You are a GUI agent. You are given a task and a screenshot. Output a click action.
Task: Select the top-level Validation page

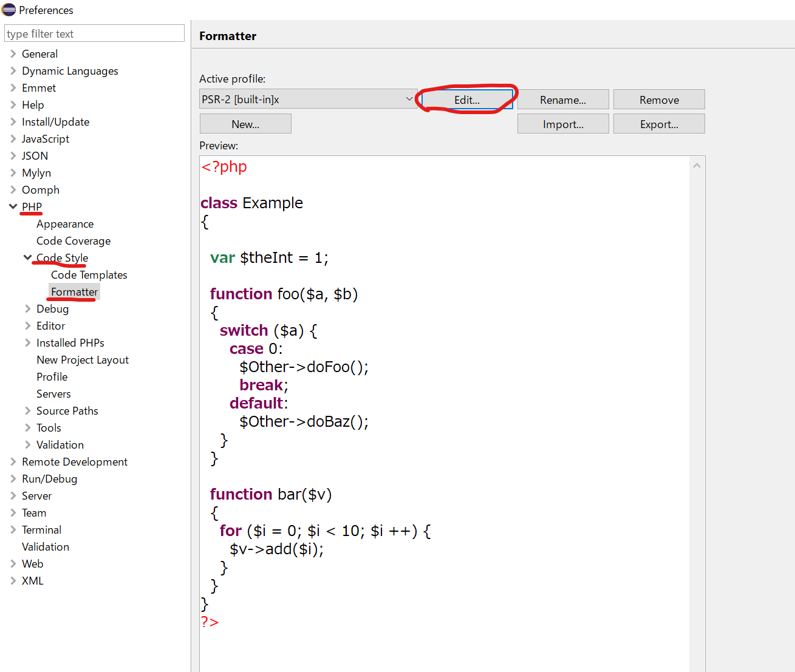tap(46, 547)
